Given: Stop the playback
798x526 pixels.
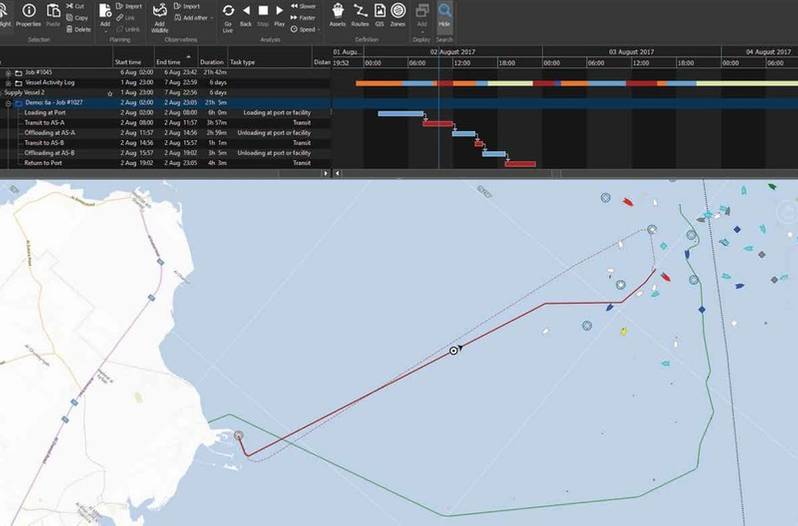Looking at the screenshot, I should click(263, 15).
